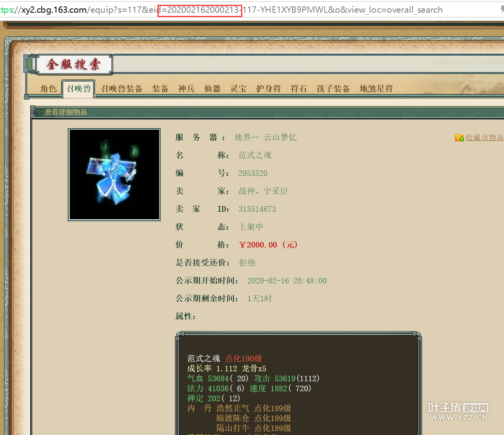This screenshot has height=435, width=504.
Task: Go to the 孩子装备 tab
Action: coord(333,89)
